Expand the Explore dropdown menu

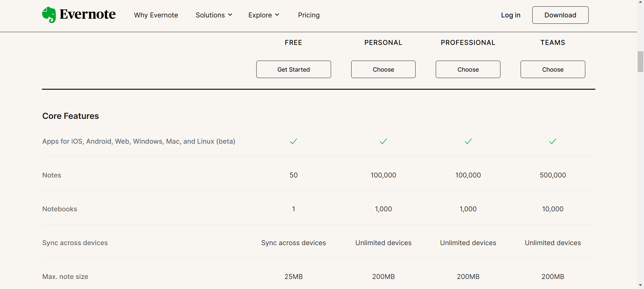[x=264, y=15]
